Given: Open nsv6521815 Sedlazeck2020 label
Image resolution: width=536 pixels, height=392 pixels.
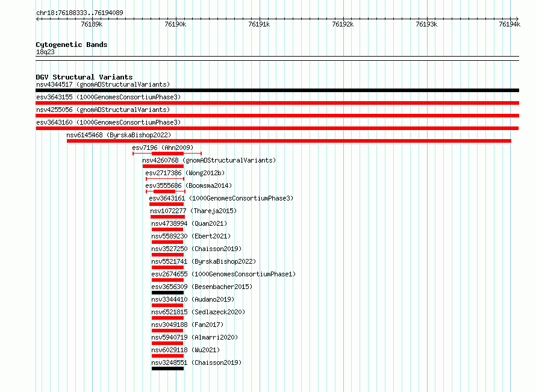Looking at the screenshot, I should click(198, 312).
